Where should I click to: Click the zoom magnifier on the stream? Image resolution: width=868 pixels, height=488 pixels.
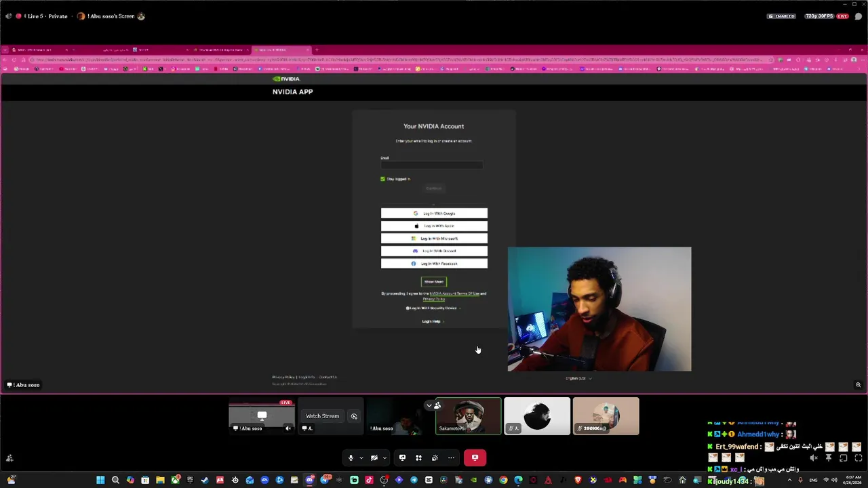pyautogui.click(x=858, y=385)
